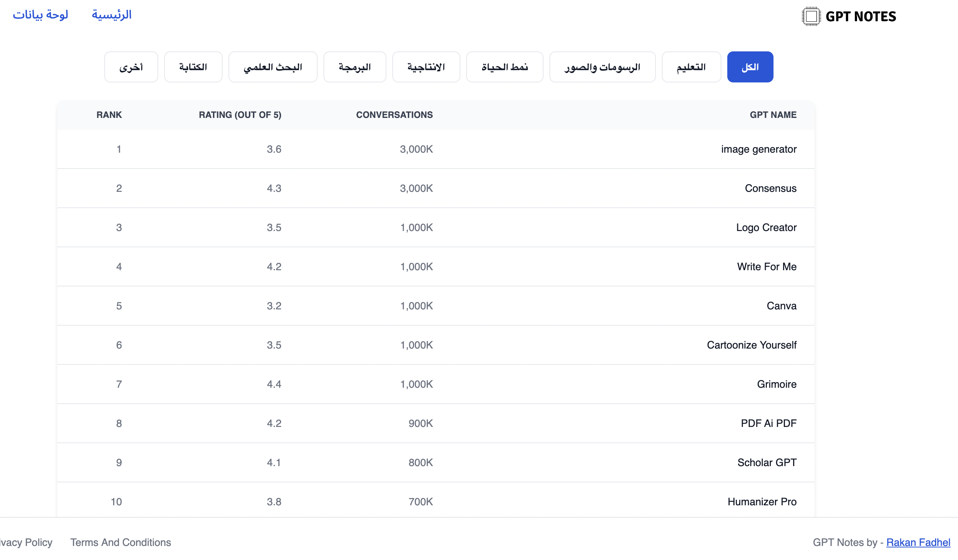The height and width of the screenshot is (560, 958).
Task: Open the أخرى category tab
Action: 131,67
